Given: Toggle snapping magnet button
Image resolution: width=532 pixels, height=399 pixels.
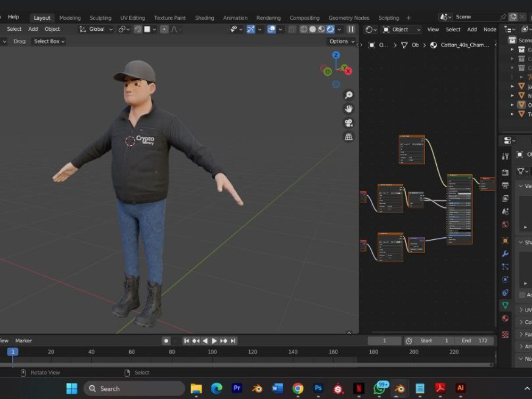Looking at the screenshot, I should point(138,29).
